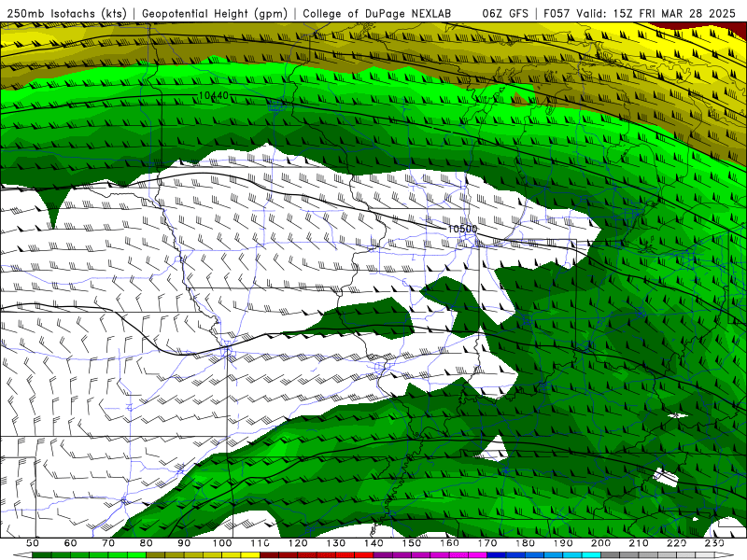Pick the dark red swatch just after 110
Viewport: 747px width, 560px height.
(269, 555)
